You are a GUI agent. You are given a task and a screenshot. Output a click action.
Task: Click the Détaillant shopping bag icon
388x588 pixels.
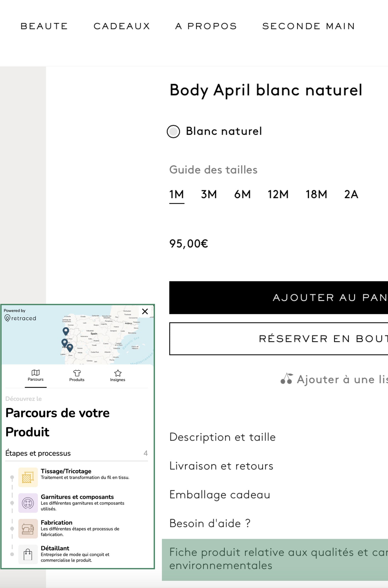click(x=28, y=554)
